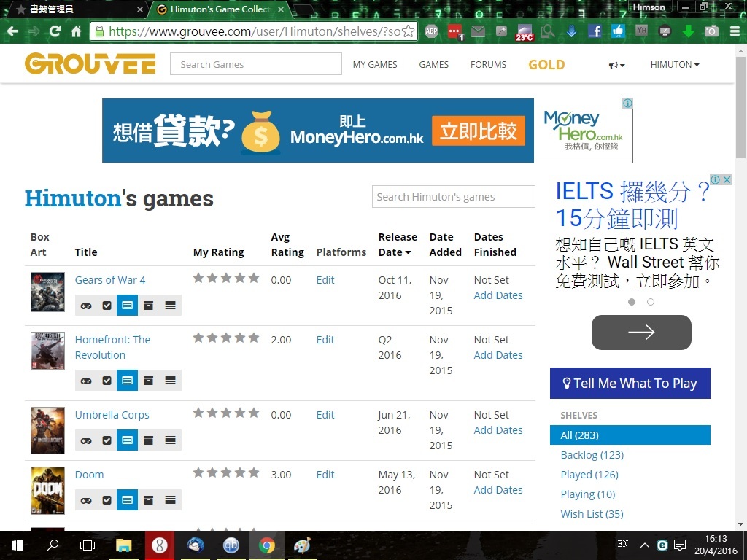Click the red LastPass extension icon
Screen dimensions: 747x560
coord(455,32)
